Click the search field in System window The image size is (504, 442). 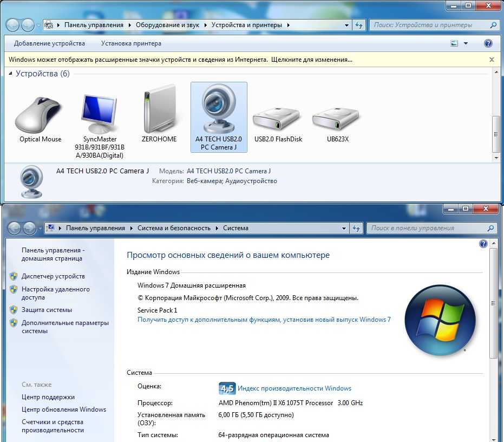point(428,228)
